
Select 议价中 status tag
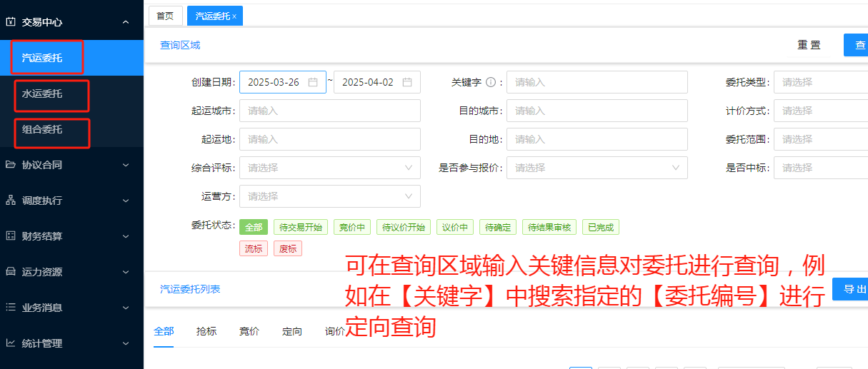[x=455, y=228]
